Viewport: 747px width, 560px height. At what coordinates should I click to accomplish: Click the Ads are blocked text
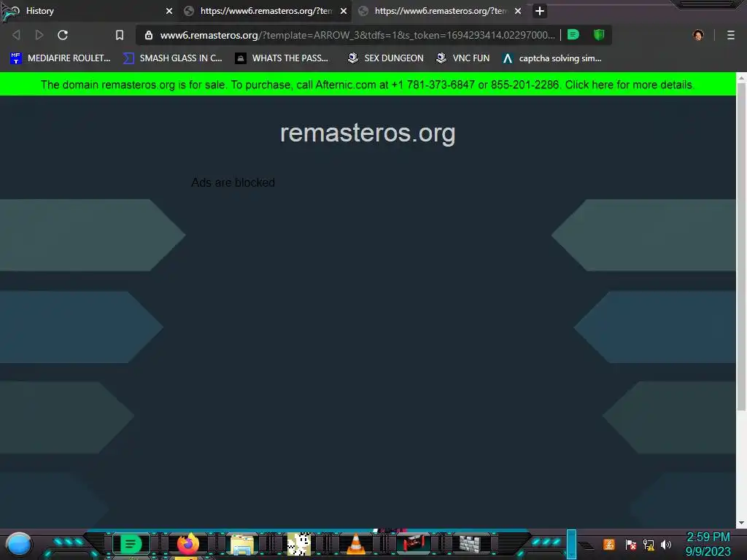click(233, 182)
